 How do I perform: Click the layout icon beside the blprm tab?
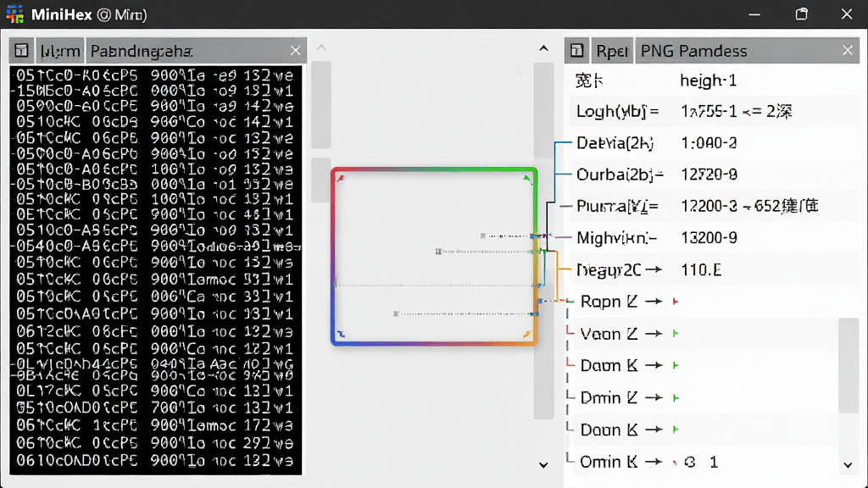point(21,51)
